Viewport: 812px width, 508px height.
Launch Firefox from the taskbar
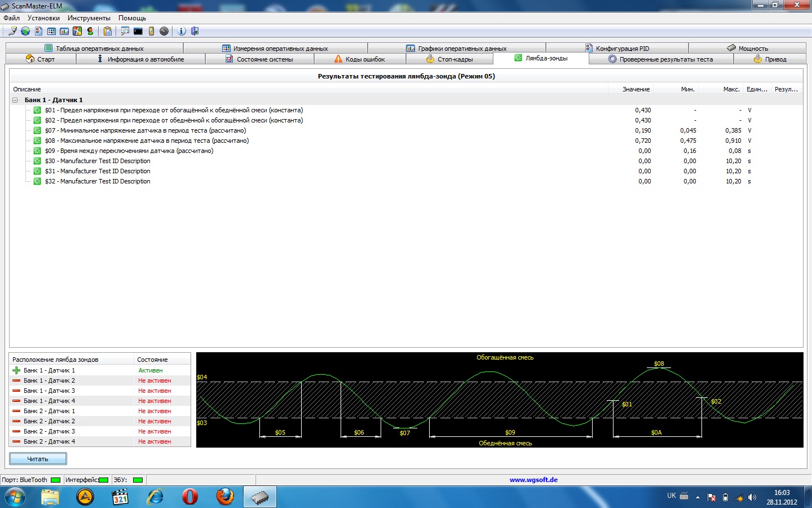coord(225,497)
